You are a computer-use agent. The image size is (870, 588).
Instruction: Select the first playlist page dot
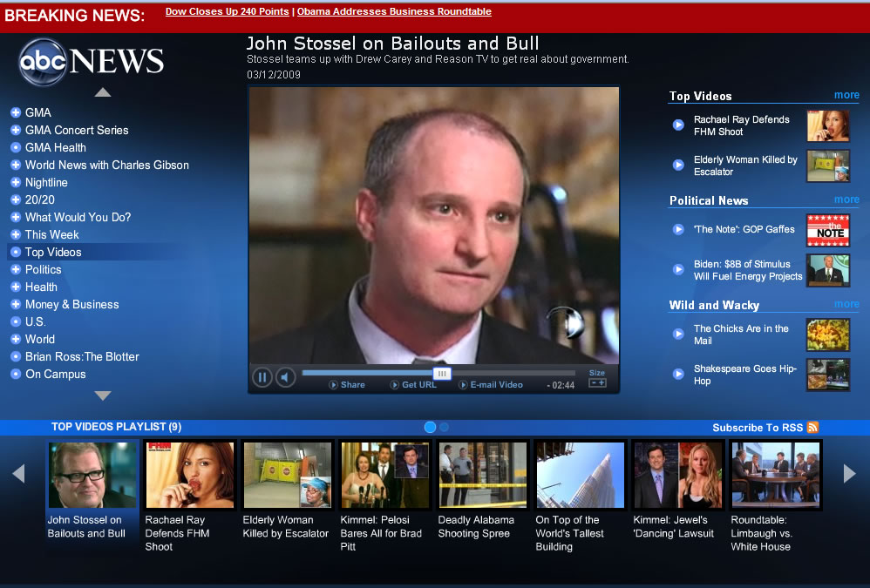click(430, 428)
